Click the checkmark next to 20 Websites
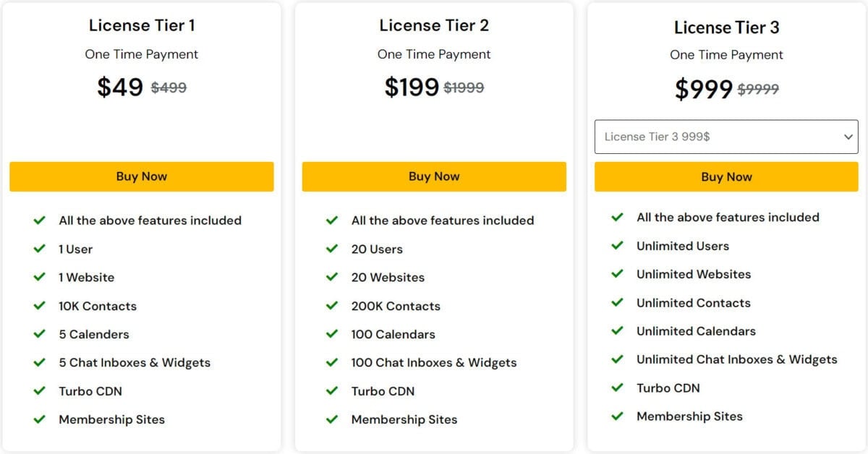This screenshot has width=868, height=454. 333,277
